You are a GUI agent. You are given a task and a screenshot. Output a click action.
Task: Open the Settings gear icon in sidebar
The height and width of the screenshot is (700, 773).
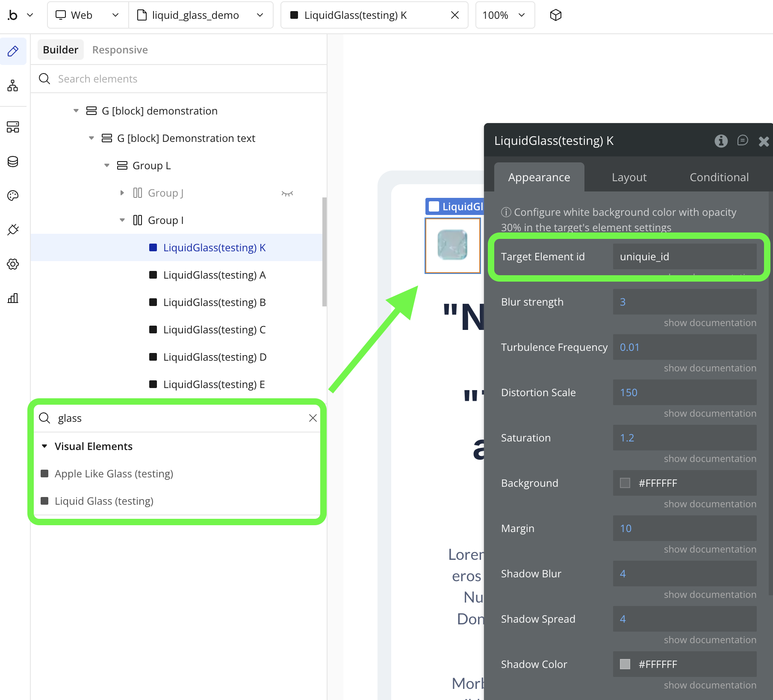(13, 264)
